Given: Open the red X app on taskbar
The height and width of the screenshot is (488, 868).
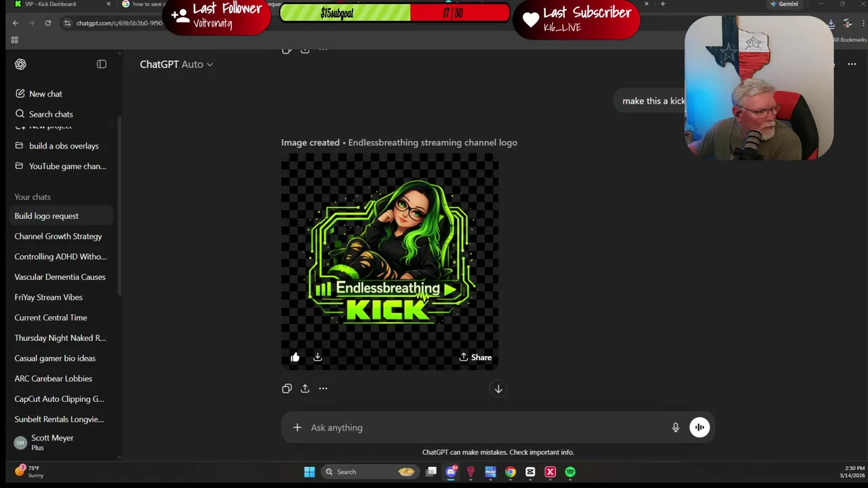Looking at the screenshot, I should coord(550,472).
